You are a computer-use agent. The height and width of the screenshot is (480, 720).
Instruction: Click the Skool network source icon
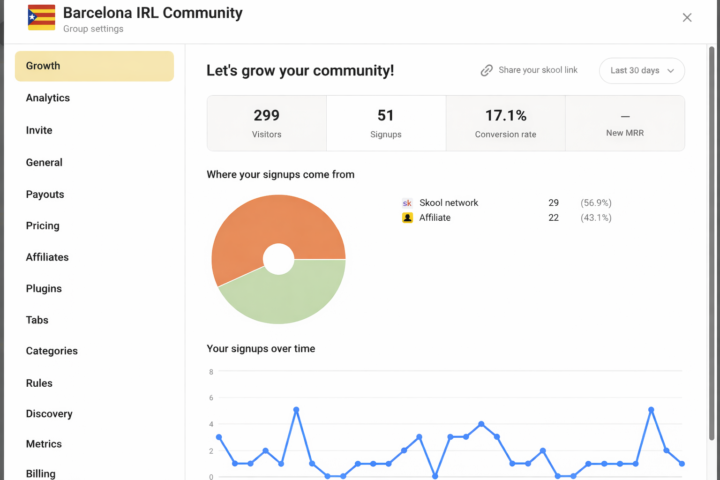[407, 203]
